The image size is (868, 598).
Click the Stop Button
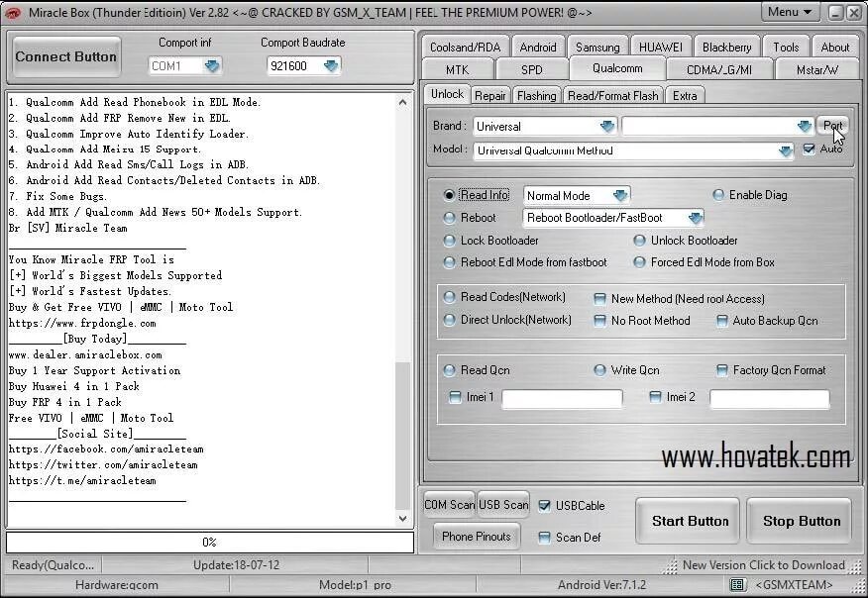point(801,521)
